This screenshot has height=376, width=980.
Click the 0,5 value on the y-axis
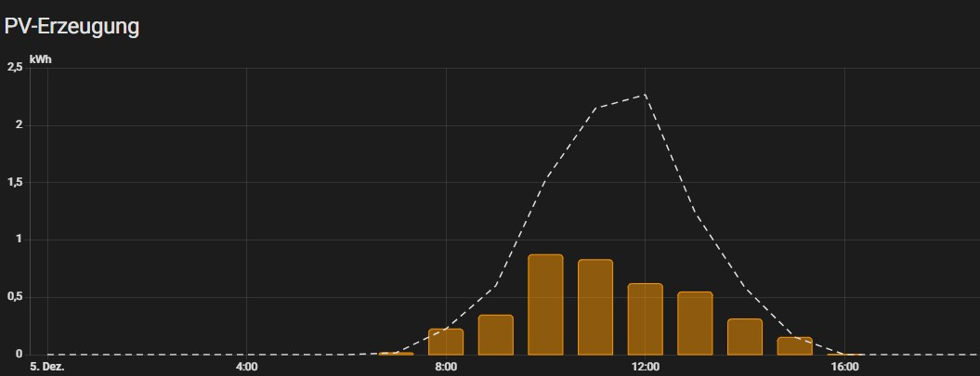(x=14, y=297)
